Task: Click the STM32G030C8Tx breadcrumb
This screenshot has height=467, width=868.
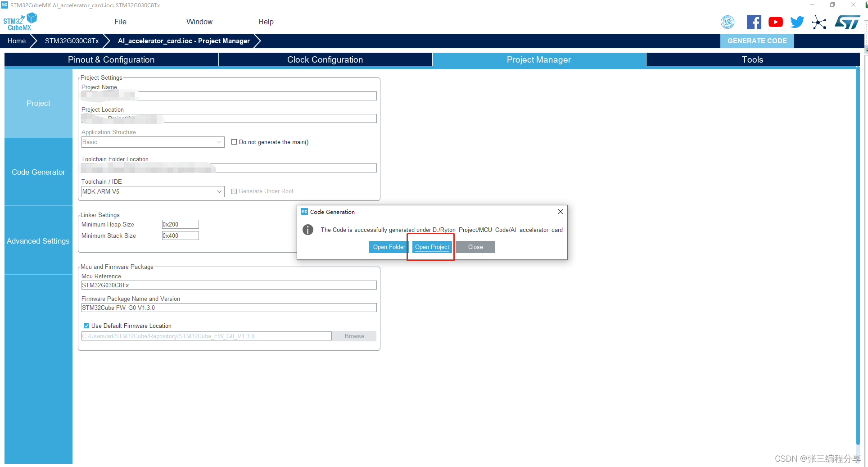Action: point(72,41)
